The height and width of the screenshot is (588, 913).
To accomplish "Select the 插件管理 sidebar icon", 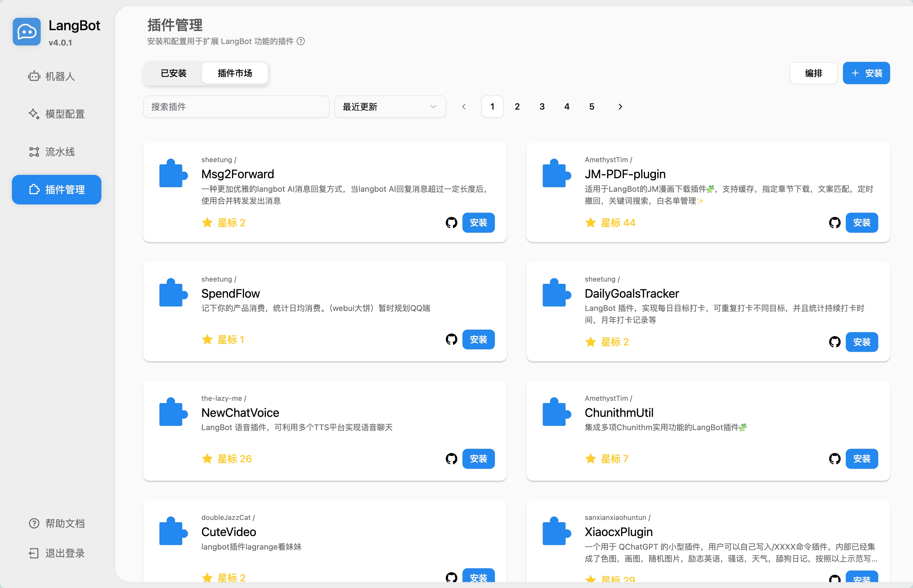I will point(34,190).
